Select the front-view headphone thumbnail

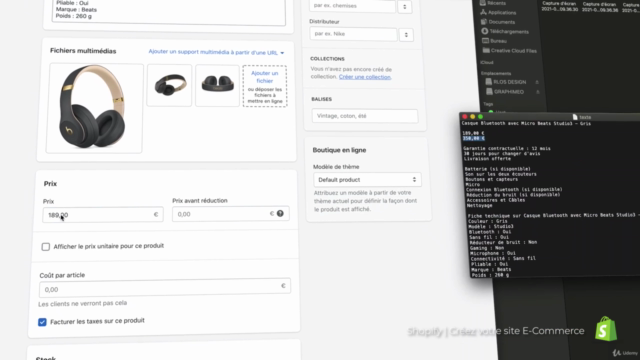click(218, 85)
